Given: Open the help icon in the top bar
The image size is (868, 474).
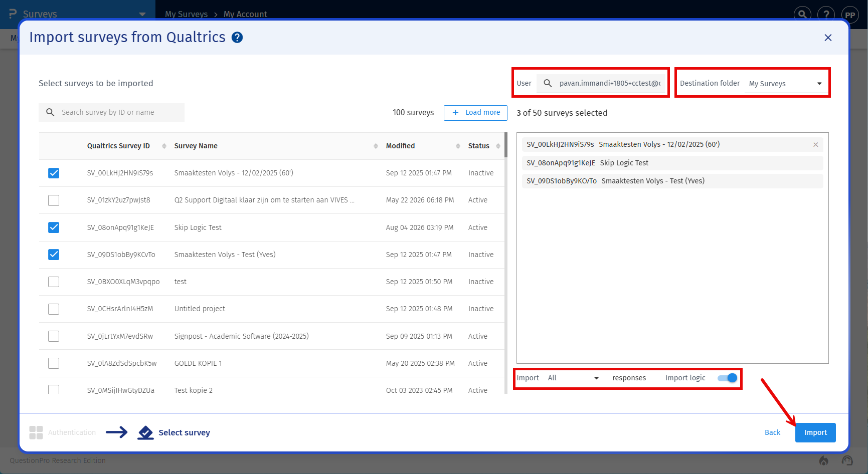Looking at the screenshot, I should (x=826, y=15).
